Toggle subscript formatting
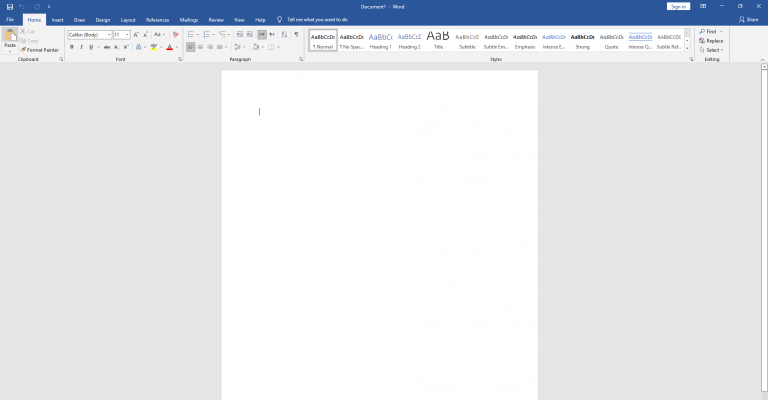 (117, 47)
